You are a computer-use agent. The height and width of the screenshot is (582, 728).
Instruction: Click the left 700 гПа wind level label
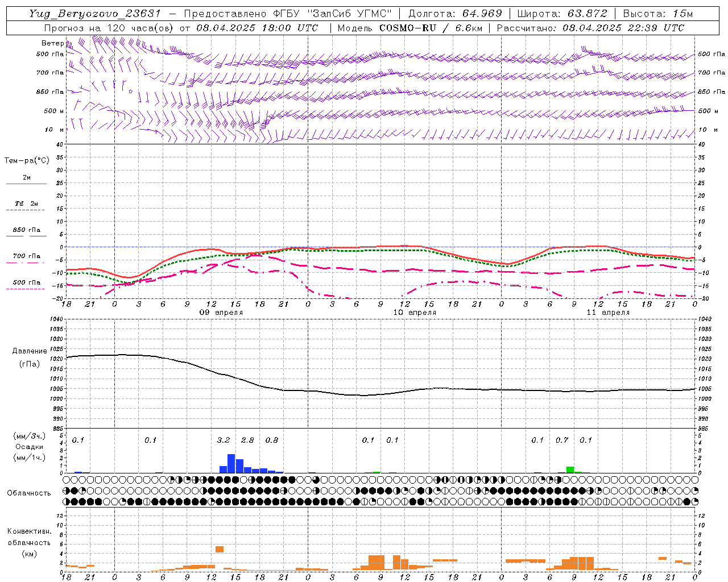click(x=50, y=73)
